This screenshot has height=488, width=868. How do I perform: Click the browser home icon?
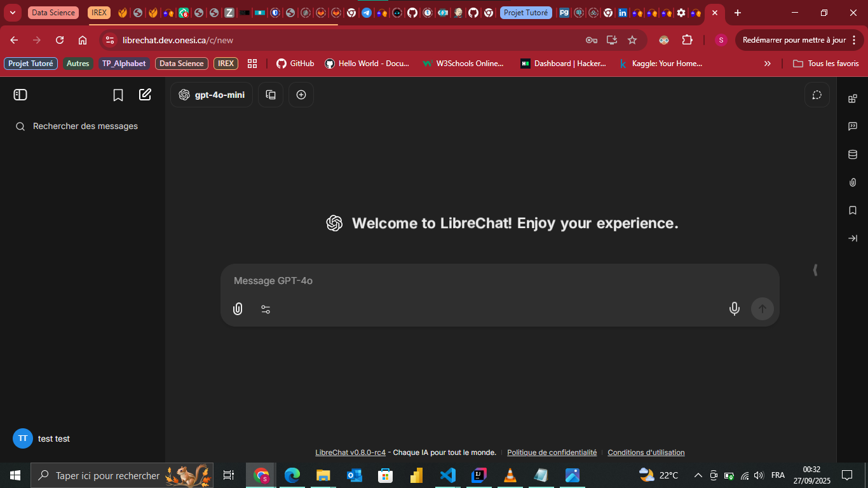[83, 40]
